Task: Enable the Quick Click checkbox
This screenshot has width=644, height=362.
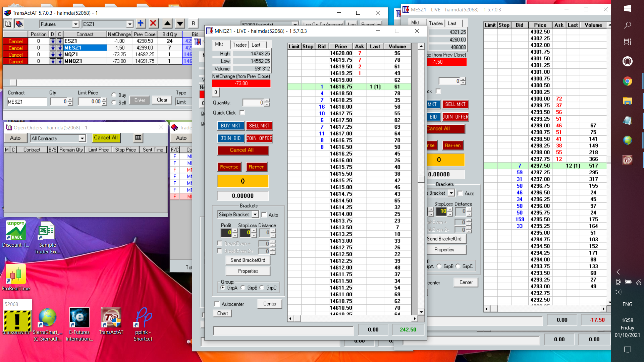Action: 242,113
